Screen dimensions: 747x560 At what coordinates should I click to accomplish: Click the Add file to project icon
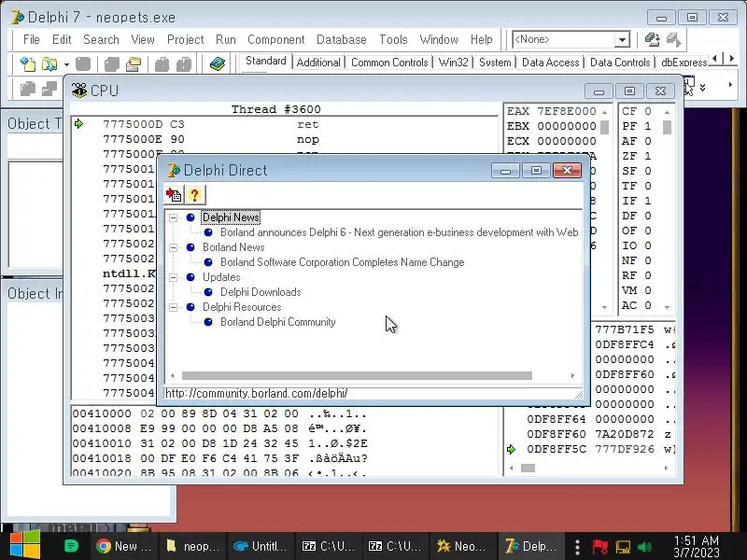pyautogui.click(x=162, y=63)
